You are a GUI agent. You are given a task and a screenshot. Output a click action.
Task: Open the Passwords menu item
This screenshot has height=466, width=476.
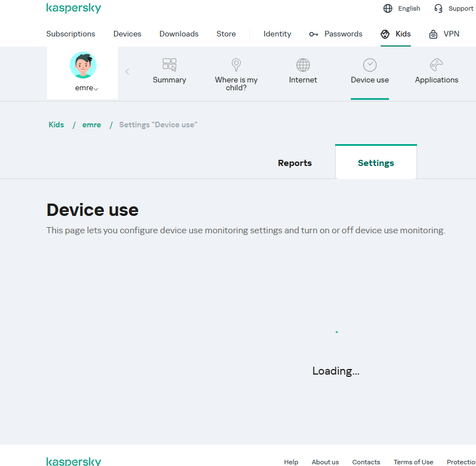tap(344, 34)
